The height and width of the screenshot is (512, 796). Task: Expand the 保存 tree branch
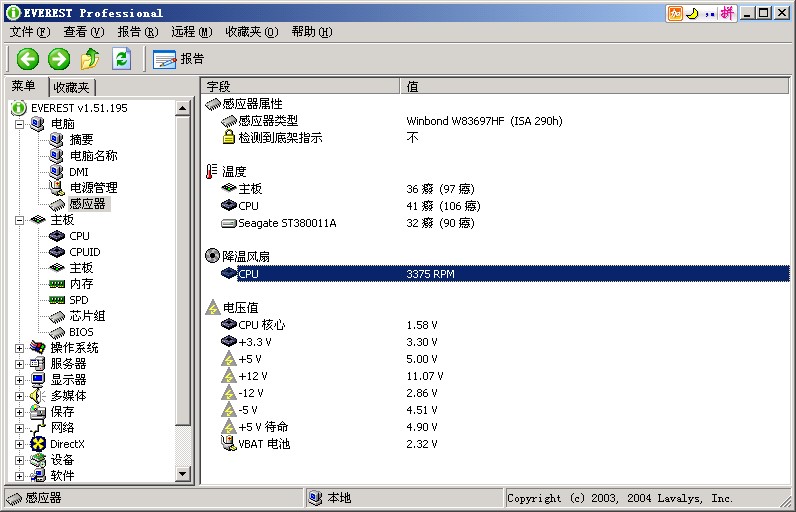pos(19,412)
